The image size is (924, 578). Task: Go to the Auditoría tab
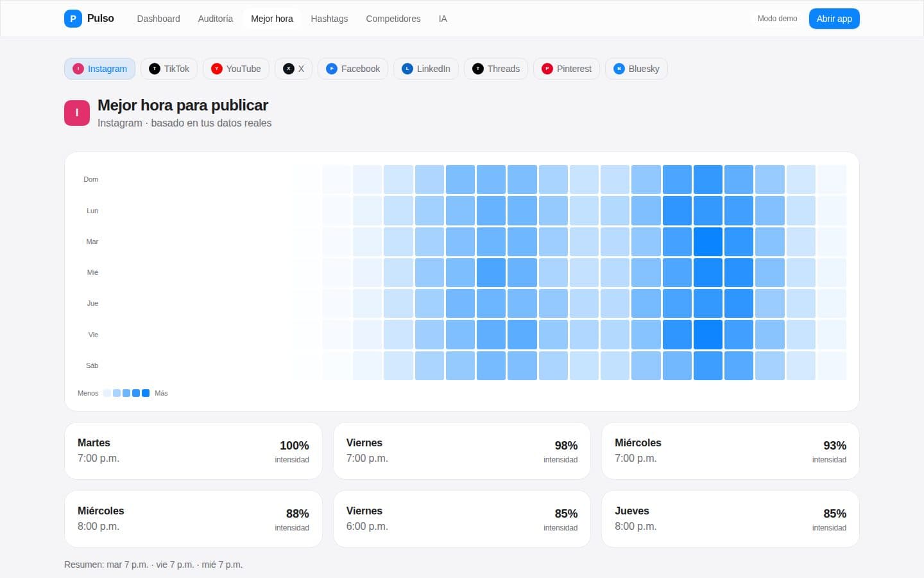coord(216,19)
